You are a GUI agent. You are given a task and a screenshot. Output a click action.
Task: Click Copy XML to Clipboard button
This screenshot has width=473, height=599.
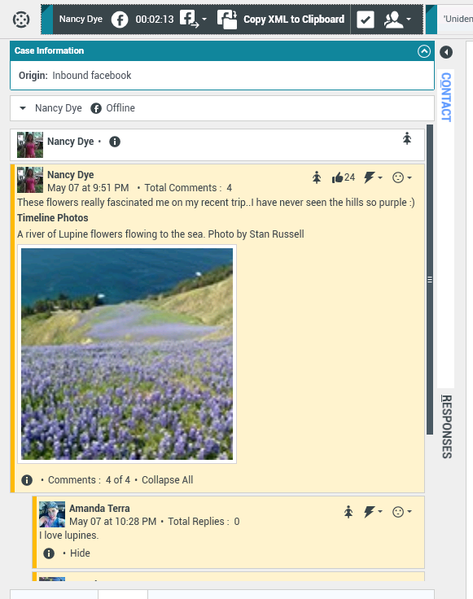tap(281, 19)
